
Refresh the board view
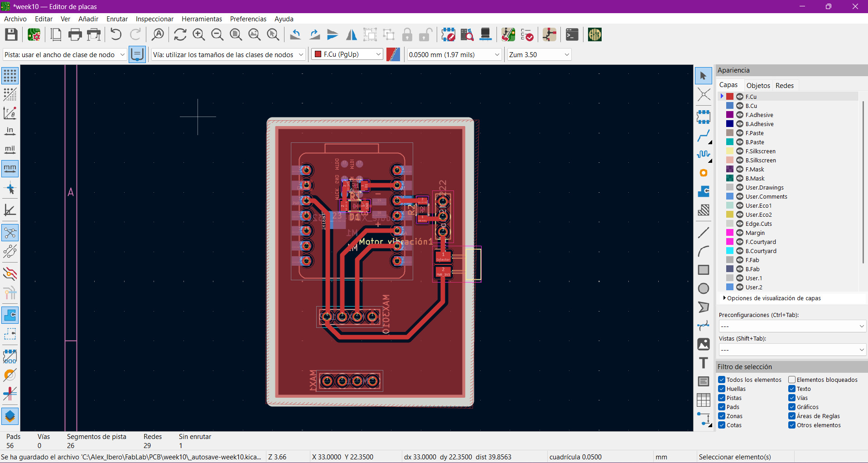pyautogui.click(x=180, y=34)
